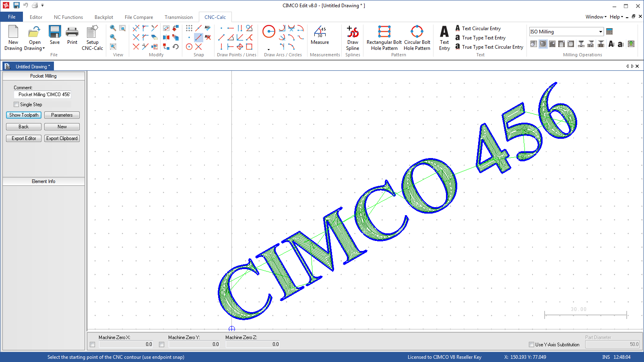
Task: Disable all snaps with ALL cross icon
Action: (x=208, y=37)
